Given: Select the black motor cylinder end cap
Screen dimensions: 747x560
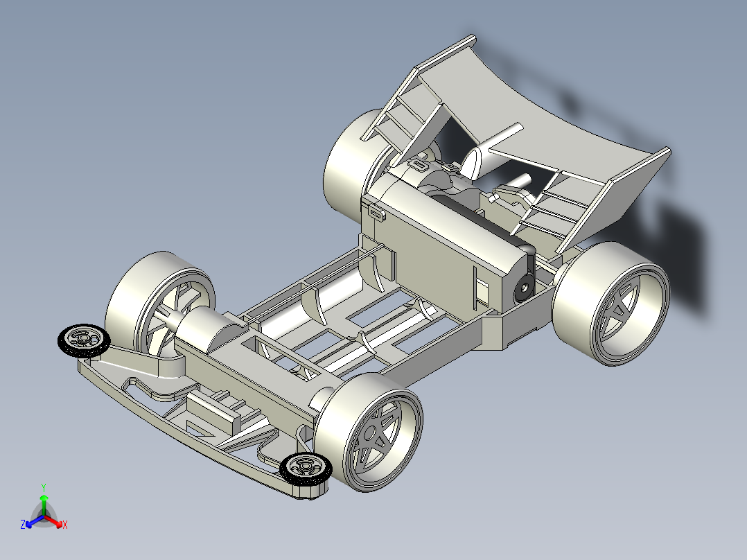Looking at the screenshot, I should coord(524,287).
